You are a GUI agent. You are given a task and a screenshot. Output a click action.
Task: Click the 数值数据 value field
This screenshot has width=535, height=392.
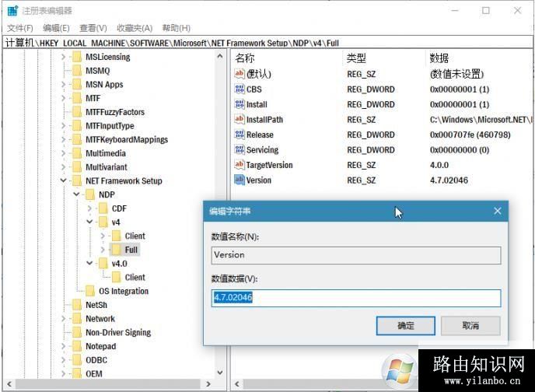pos(356,298)
